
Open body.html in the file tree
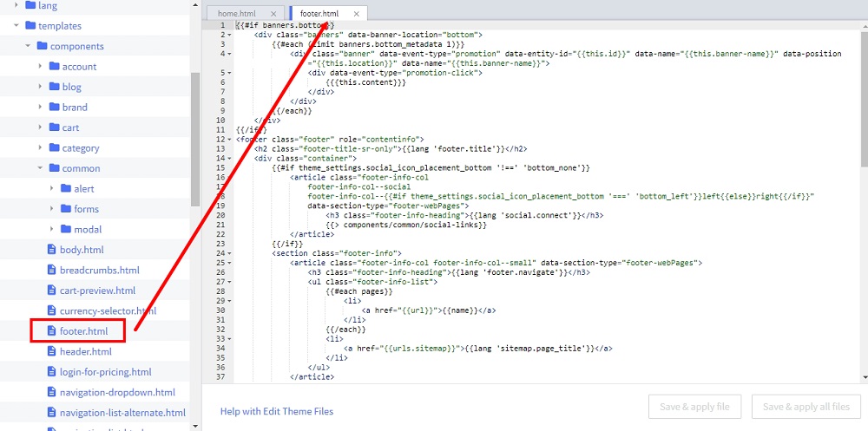[x=82, y=250]
